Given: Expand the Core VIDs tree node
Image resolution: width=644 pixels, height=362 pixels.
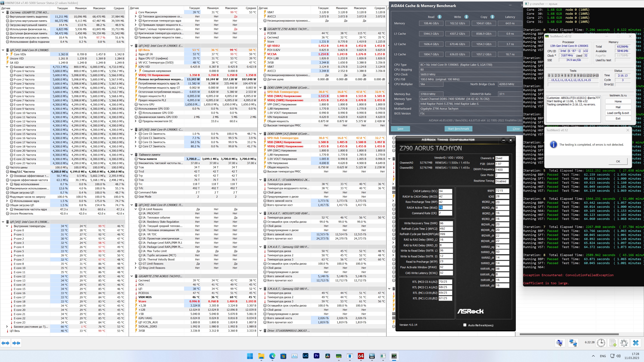Looking at the screenshot, I should click(7, 54).
